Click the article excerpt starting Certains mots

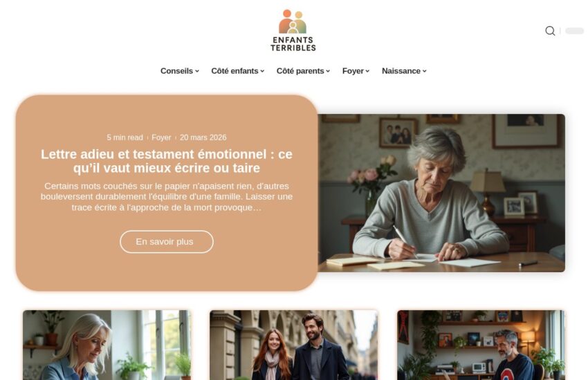tap(167, 196)
